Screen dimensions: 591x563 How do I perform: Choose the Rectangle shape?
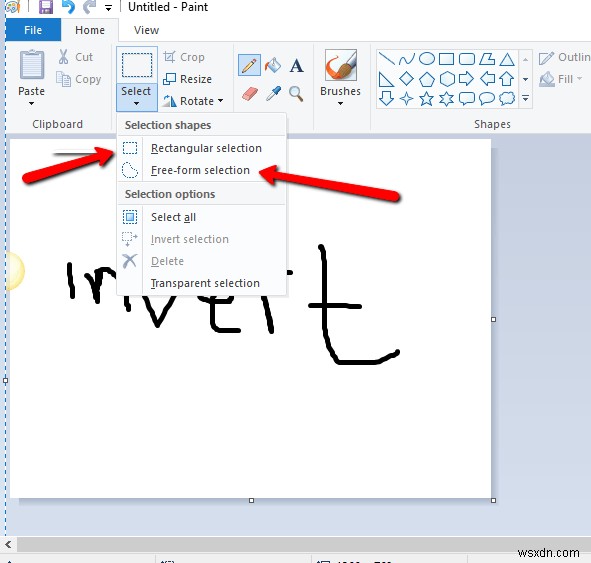pyautogui.click(x=447, y=59)
